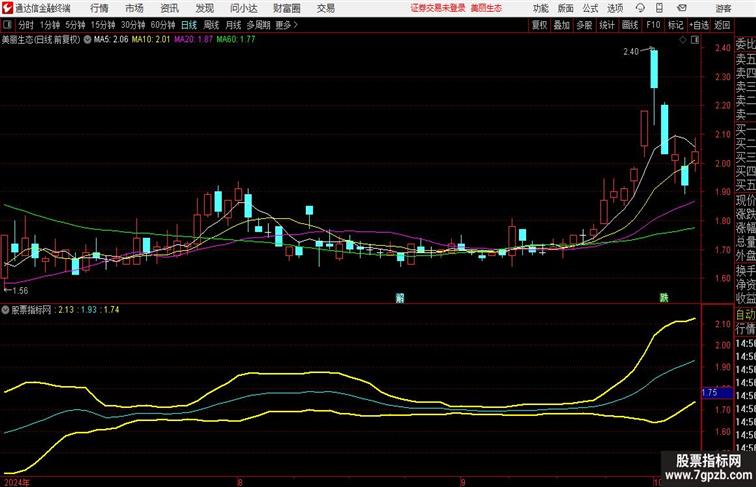Click the 股票指标网 indicator name
756x487 pixels.
click(x=31, y=310)
